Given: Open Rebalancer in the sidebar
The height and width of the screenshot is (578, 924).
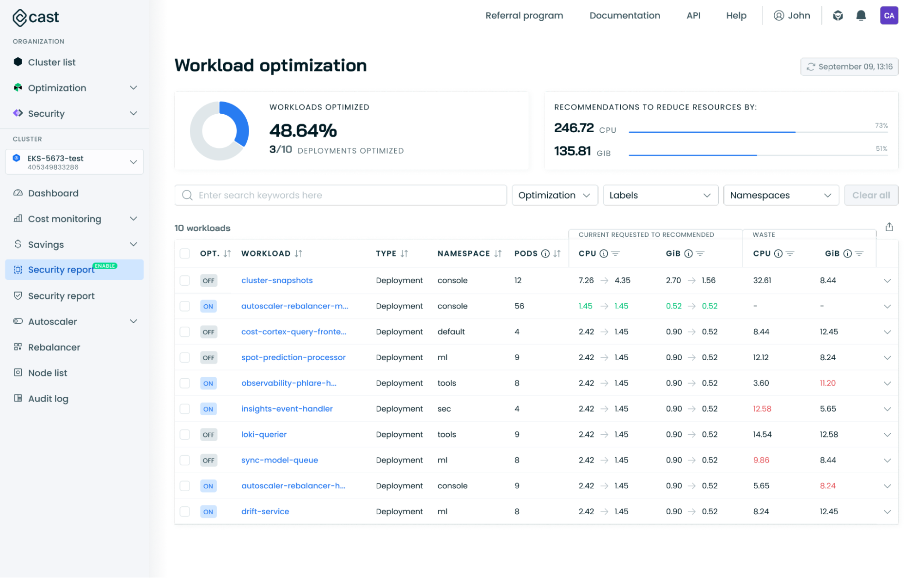Looking at the screenshot, I should click(x=54, y=347).
